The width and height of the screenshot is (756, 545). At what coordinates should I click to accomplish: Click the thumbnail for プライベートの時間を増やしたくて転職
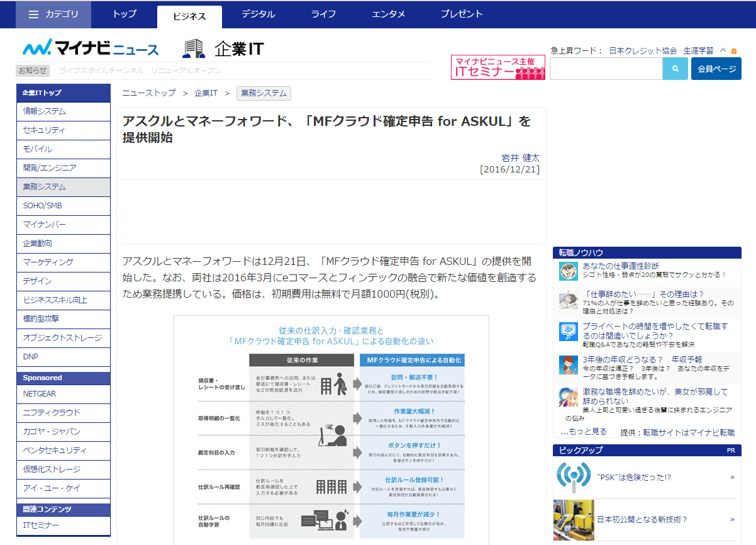pos(569,332)
